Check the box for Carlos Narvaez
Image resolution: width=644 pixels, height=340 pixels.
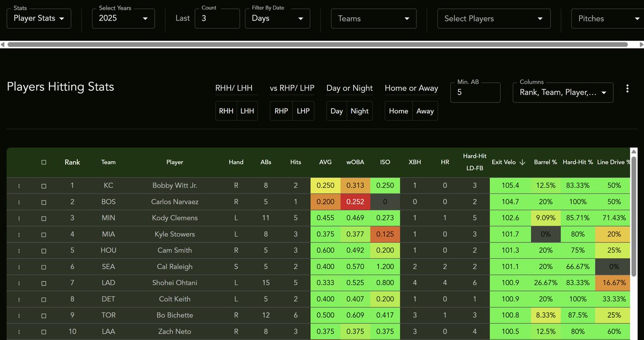(44, 202)
